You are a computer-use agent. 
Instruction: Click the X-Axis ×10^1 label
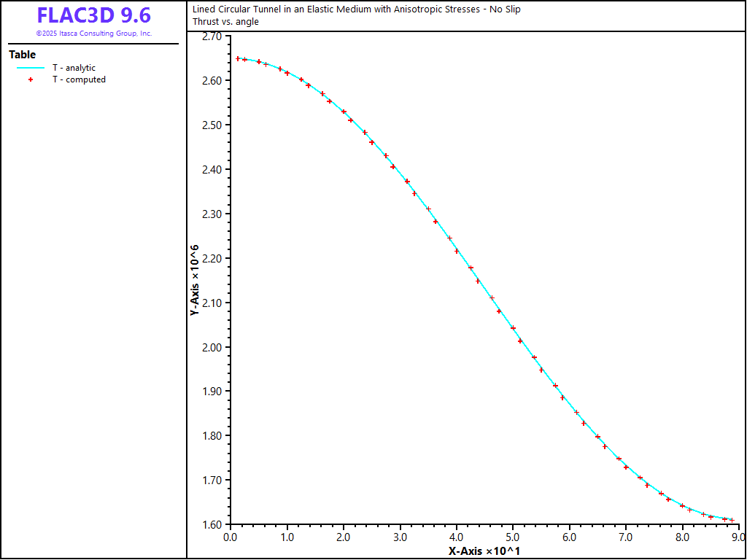coord(484,551)
